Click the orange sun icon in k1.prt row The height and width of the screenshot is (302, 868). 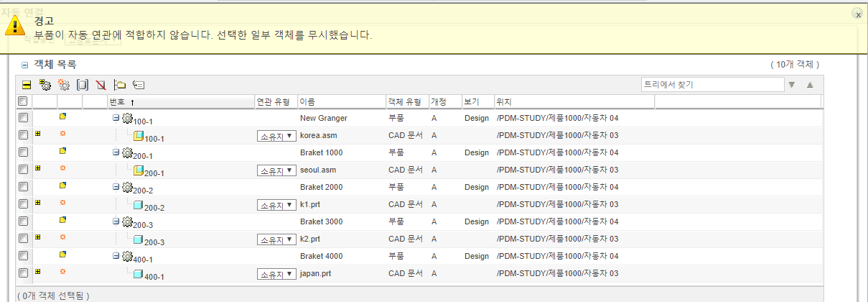point(62,203)
